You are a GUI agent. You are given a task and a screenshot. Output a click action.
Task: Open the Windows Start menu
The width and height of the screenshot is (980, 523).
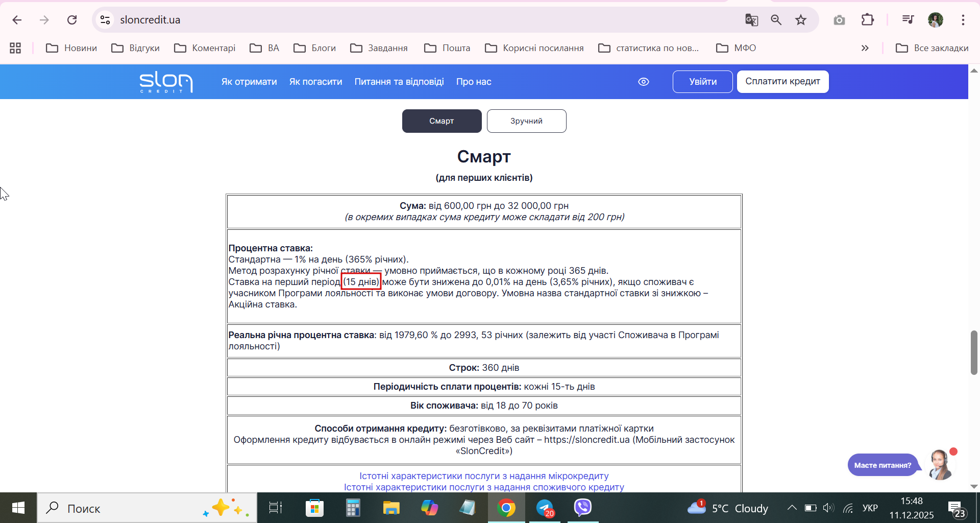18,508
